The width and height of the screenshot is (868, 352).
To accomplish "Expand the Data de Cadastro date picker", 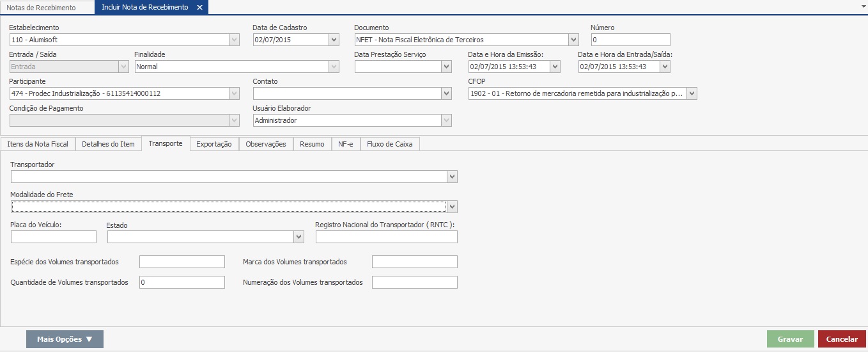I will (x=334, y=40).
